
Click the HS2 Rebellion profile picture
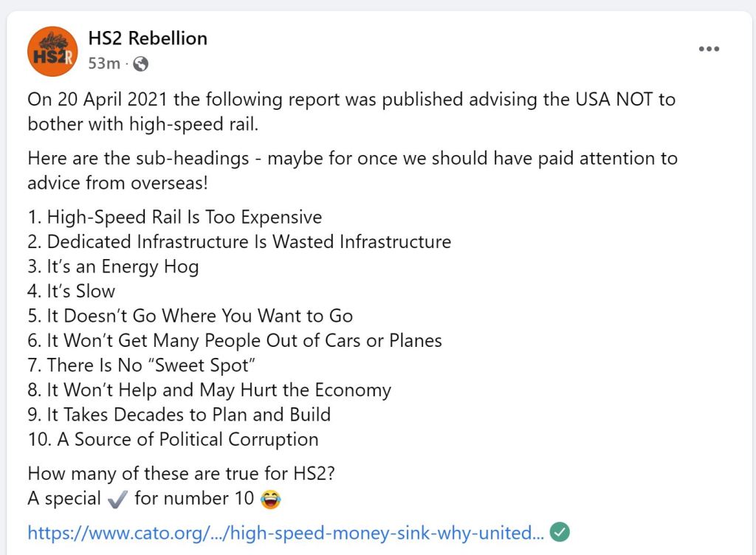52,51
